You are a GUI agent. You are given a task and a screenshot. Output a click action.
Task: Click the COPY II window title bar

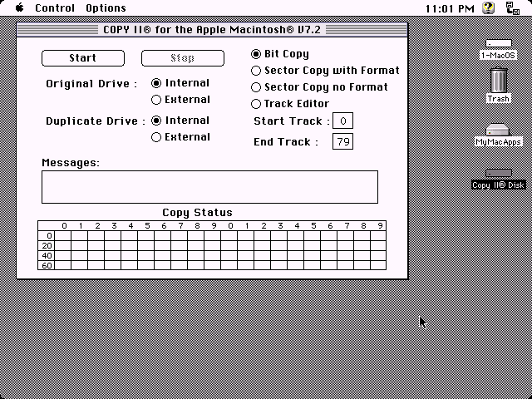[x=212, y=30]
